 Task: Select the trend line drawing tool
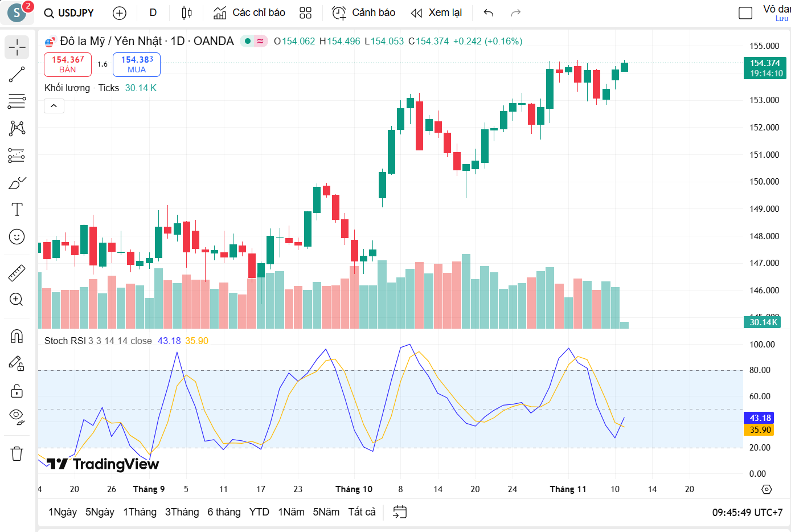17,74
